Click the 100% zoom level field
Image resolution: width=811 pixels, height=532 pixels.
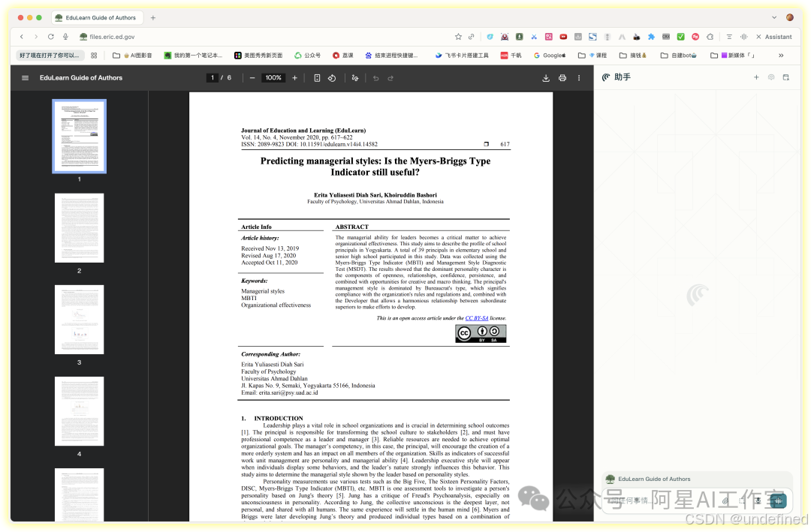(273, 78)
